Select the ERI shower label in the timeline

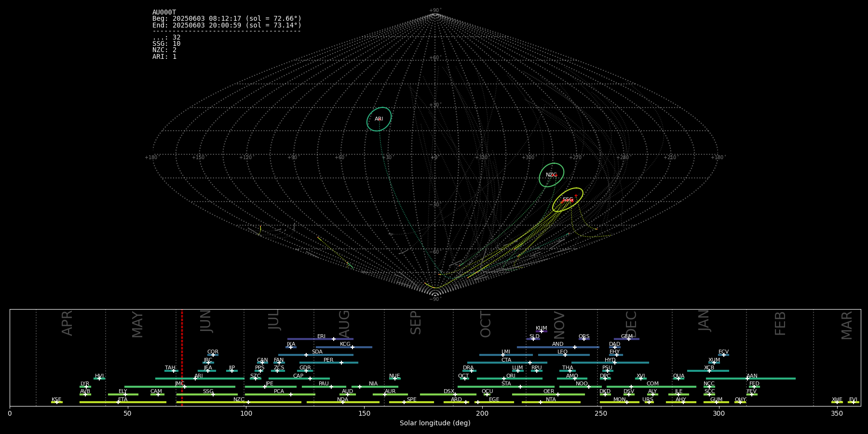click(321, 337)
